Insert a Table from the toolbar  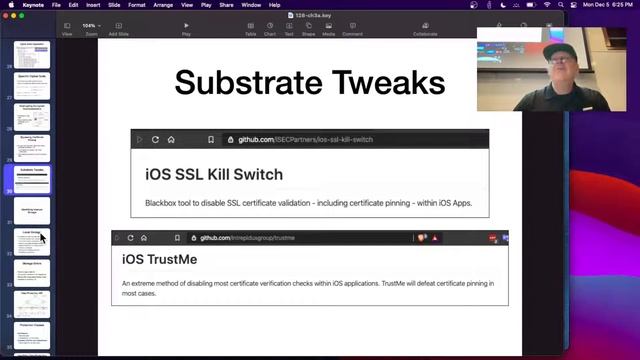point(251,29)
